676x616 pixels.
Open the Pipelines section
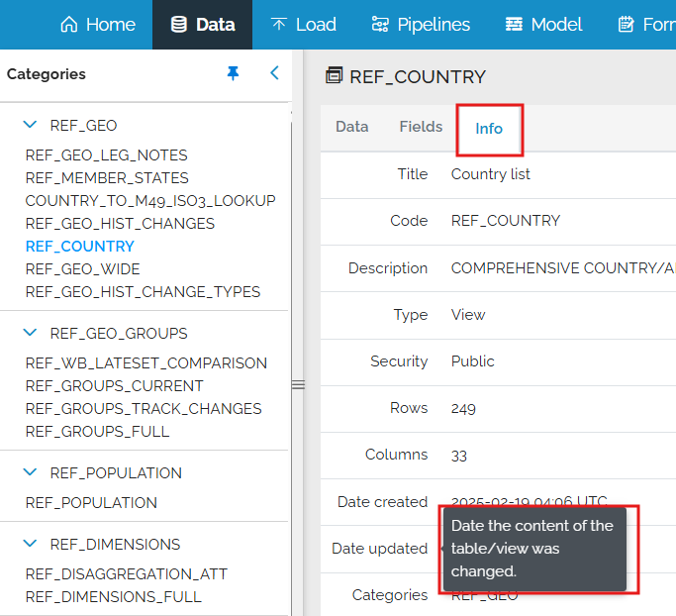[x=421, y=25]
